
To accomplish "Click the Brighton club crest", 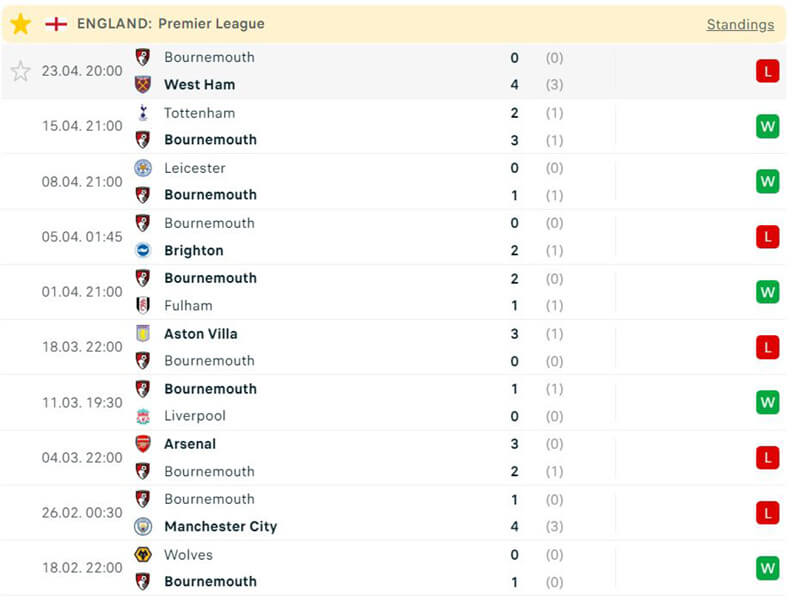I will (143, 250).
